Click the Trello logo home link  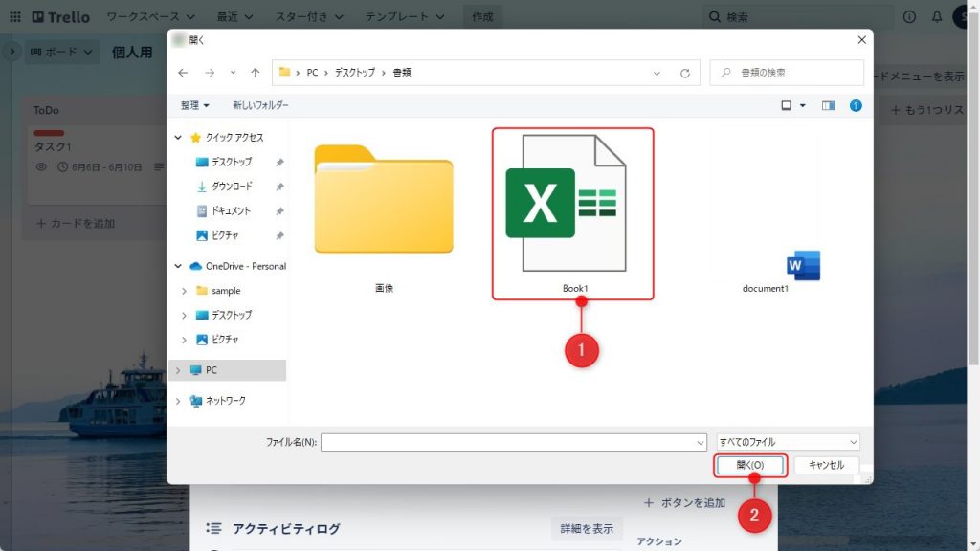click(60, 17)
